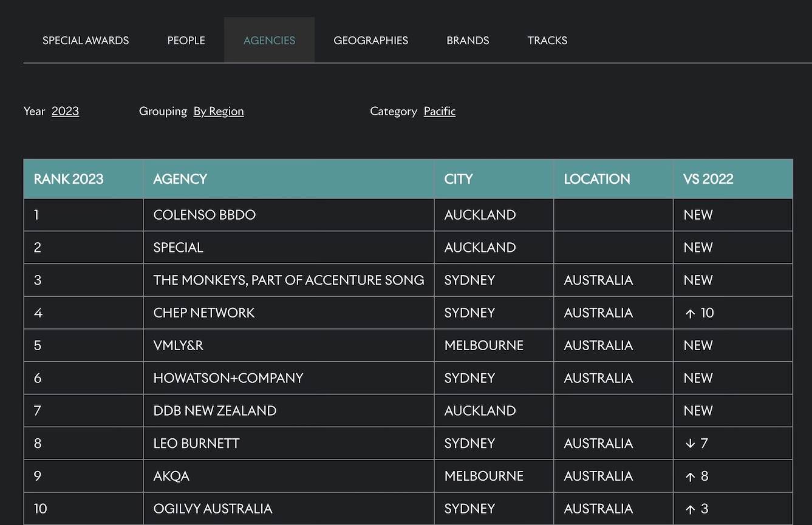Open the Pacific category selector
Screen dimensions: 812x525
439,111
